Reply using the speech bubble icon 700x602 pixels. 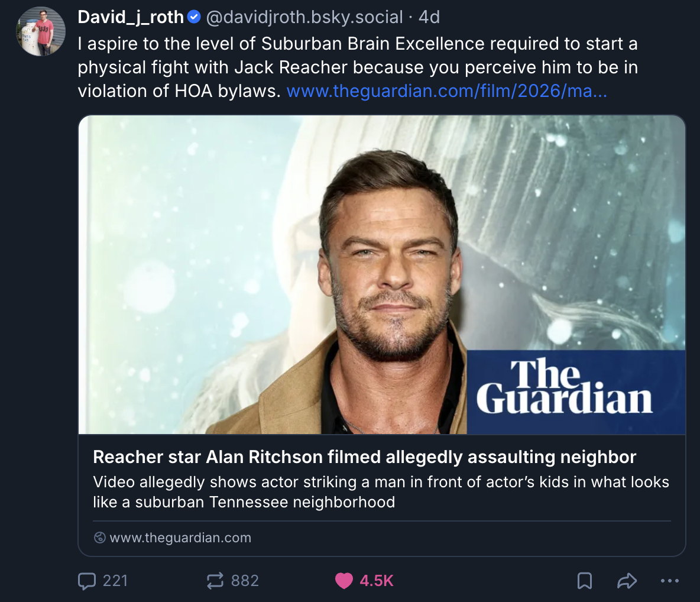86,581
